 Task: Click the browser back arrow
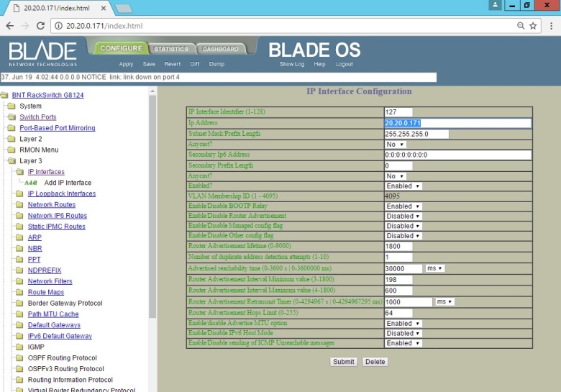tap(10, 26)
